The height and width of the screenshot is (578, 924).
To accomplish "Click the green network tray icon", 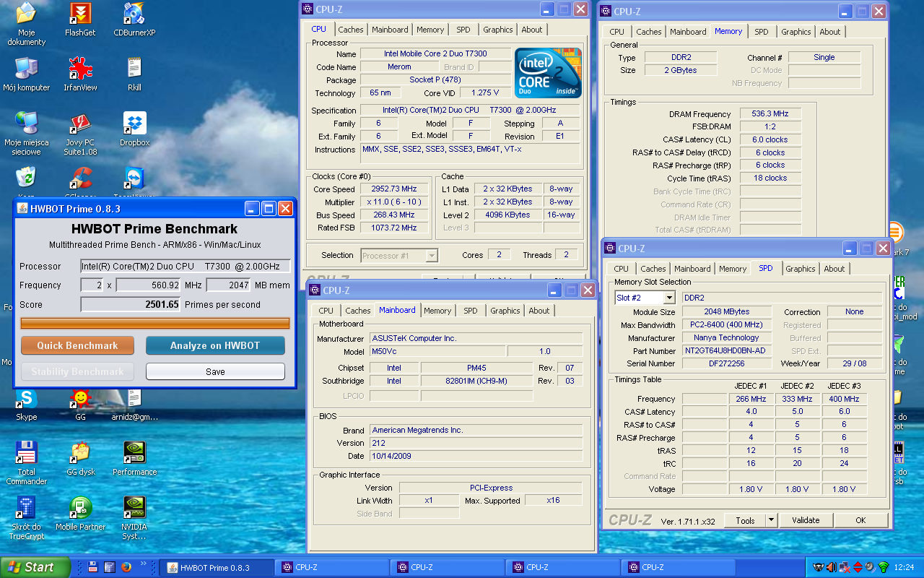I will pos(884,567).
